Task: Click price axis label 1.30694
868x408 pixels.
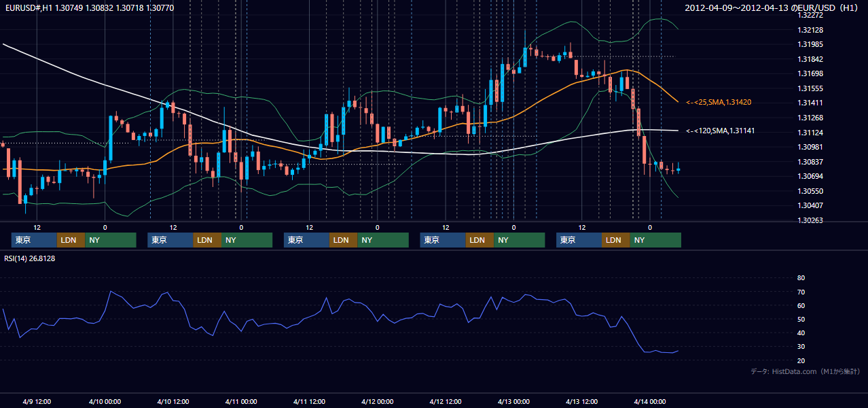Action: (810, 176)
